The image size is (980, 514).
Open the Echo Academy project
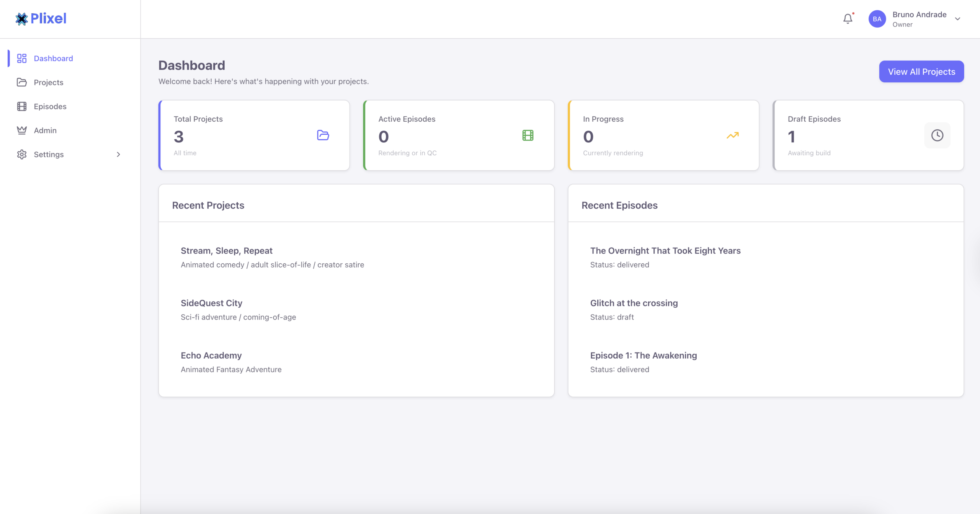[211, 356]
